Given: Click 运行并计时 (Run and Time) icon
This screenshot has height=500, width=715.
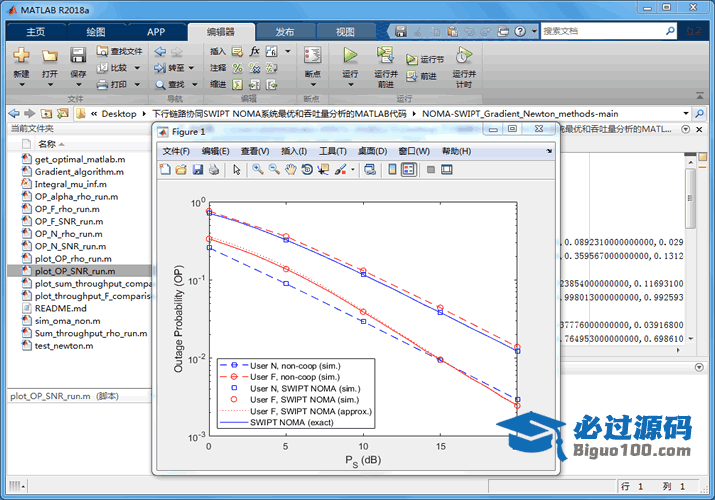Looking at the screenshot, I should [x=463, y=55].
